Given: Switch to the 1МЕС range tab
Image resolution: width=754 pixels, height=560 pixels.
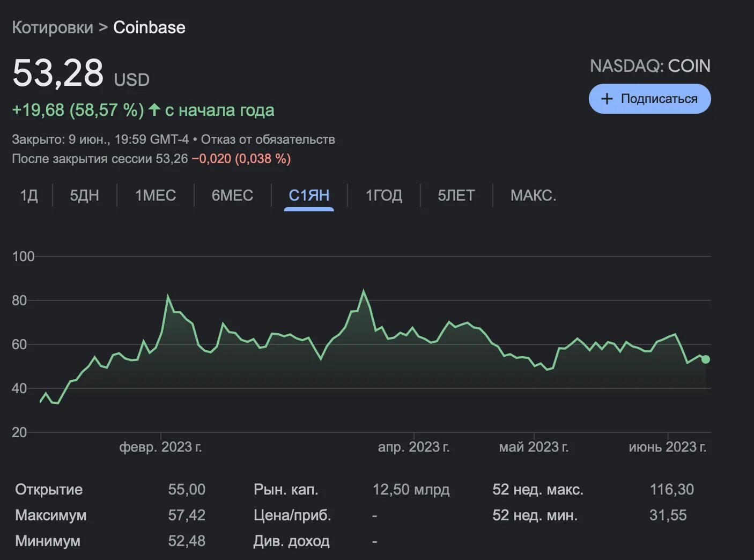Looking at the screenshot, I should point(156,195).
